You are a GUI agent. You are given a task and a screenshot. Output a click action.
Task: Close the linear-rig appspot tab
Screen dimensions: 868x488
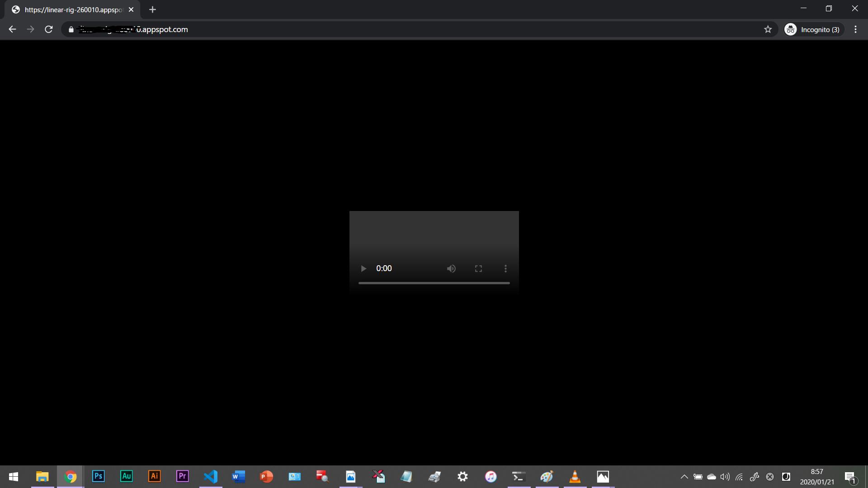coord(131,9)
